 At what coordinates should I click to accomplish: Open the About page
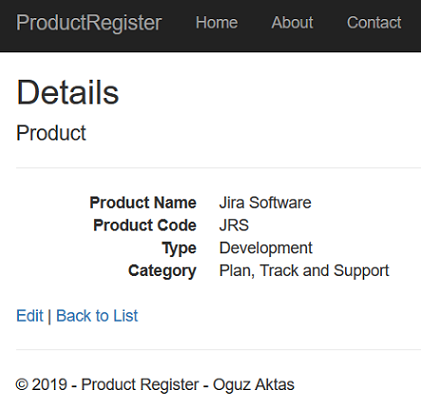point(292,23)
